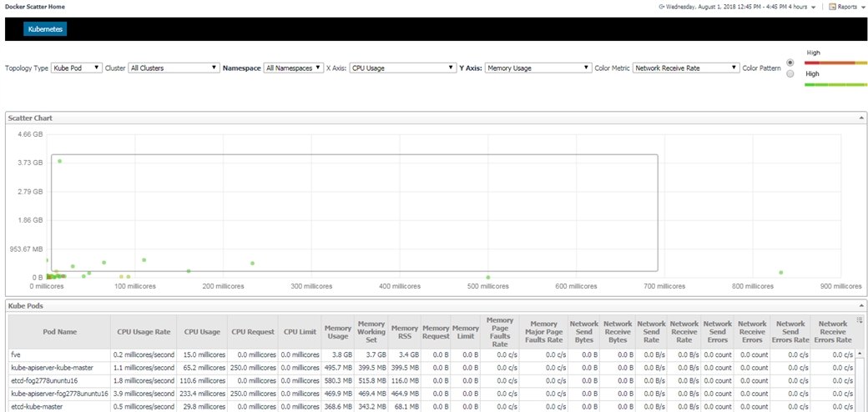Sort by Memory Working Set column

coord(371,332)
